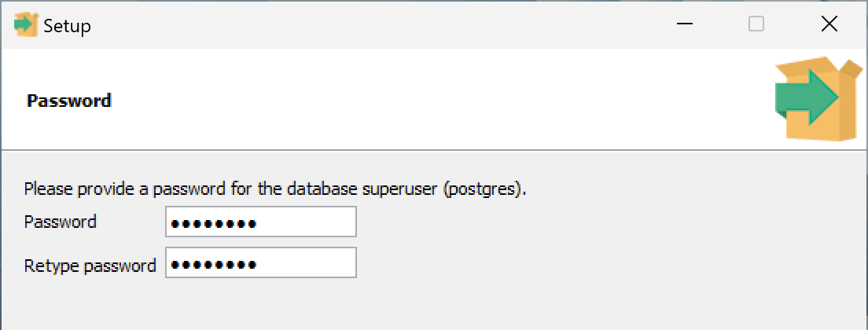
Task: Click the superuser password instruction text
Action: coord(236,189)
